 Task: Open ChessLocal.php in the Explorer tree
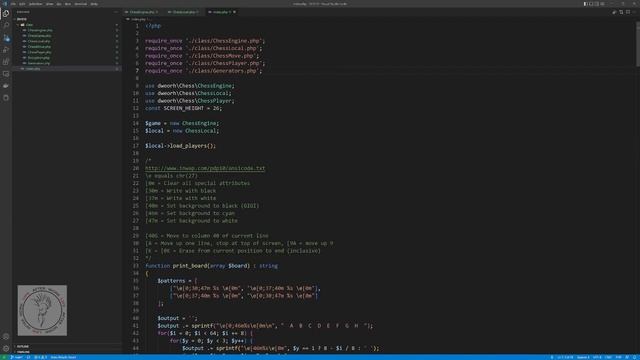pos(39,41)
